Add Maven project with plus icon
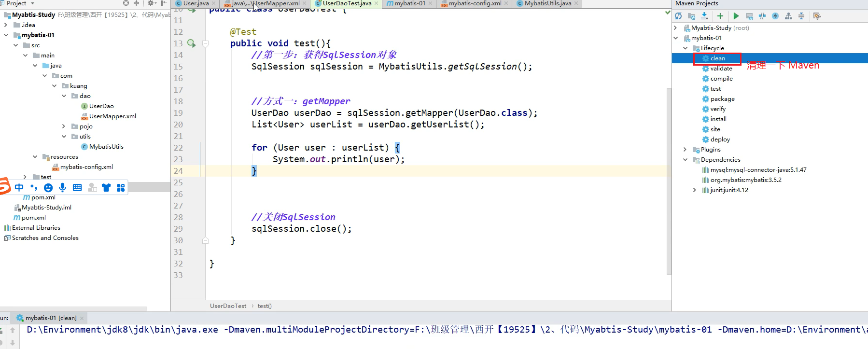The width and height of the screenshot is (868, 349). [720, 16]
